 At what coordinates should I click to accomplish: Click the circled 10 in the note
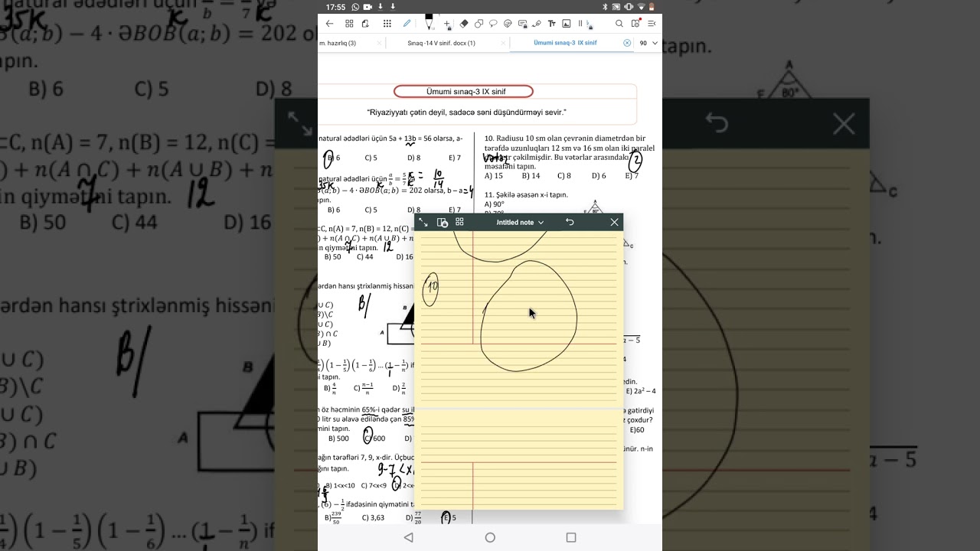click(x=432, y=288)
